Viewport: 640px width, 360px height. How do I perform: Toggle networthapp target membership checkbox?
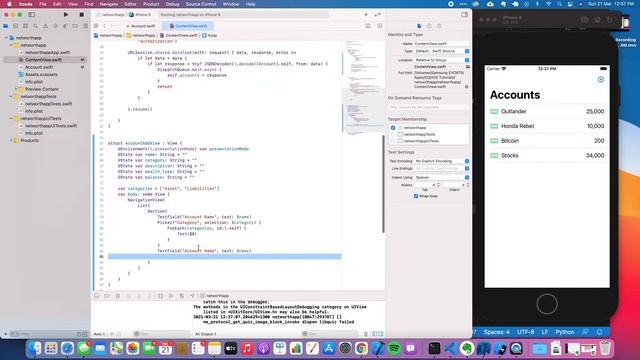393,128
